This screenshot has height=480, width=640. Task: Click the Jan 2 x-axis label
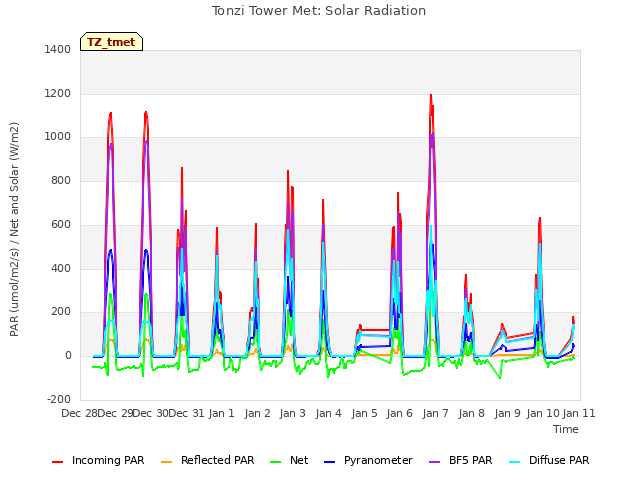click(258, 413)
